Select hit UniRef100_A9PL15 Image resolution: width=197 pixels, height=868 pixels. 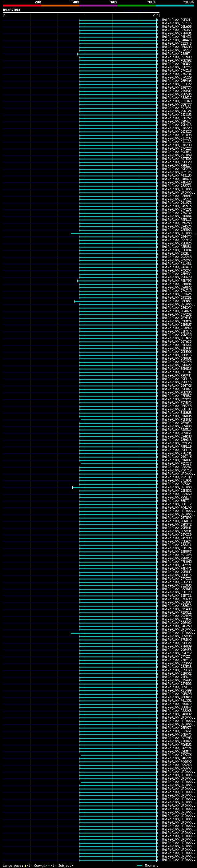(177, 450)
